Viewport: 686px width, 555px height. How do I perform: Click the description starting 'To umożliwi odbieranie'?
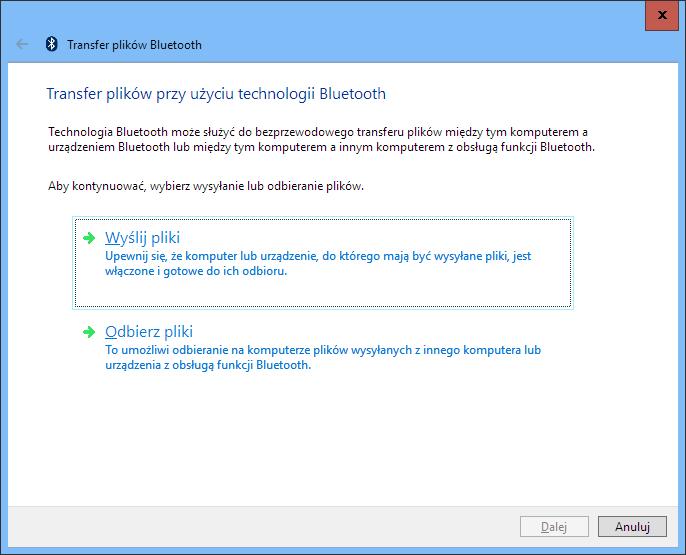click(323, 357)
